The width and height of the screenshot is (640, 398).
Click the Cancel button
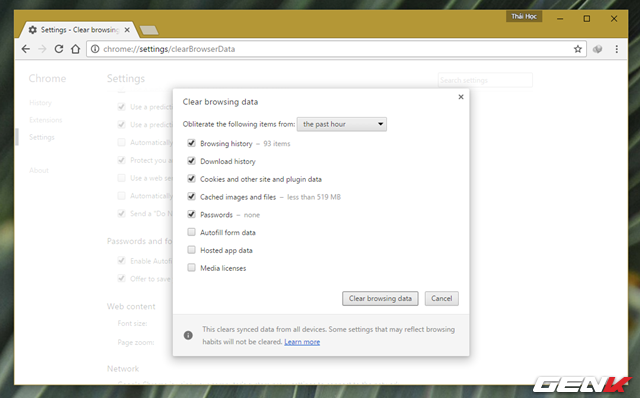[442, 298]
